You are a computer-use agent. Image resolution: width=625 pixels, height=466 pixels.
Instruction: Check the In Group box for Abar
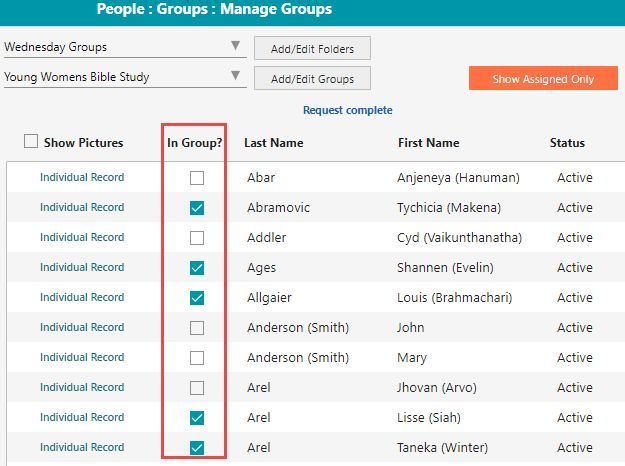pyautogui.click(x=197, y=178)
